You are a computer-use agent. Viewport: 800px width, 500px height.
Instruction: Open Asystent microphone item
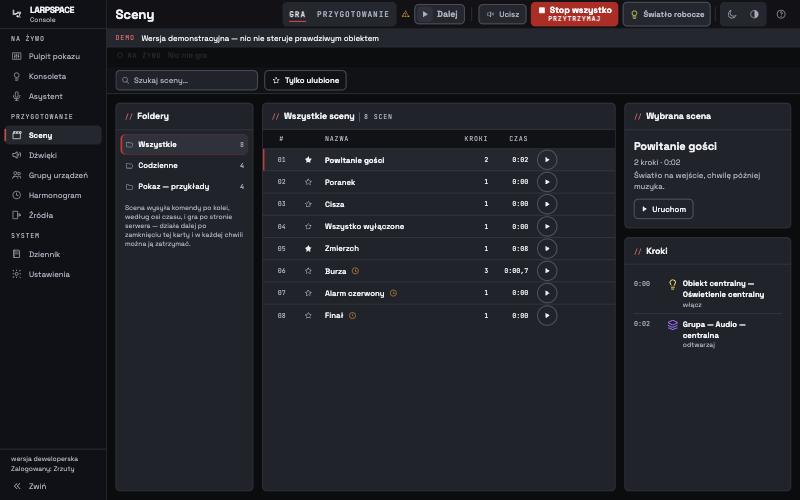[53, 96]
